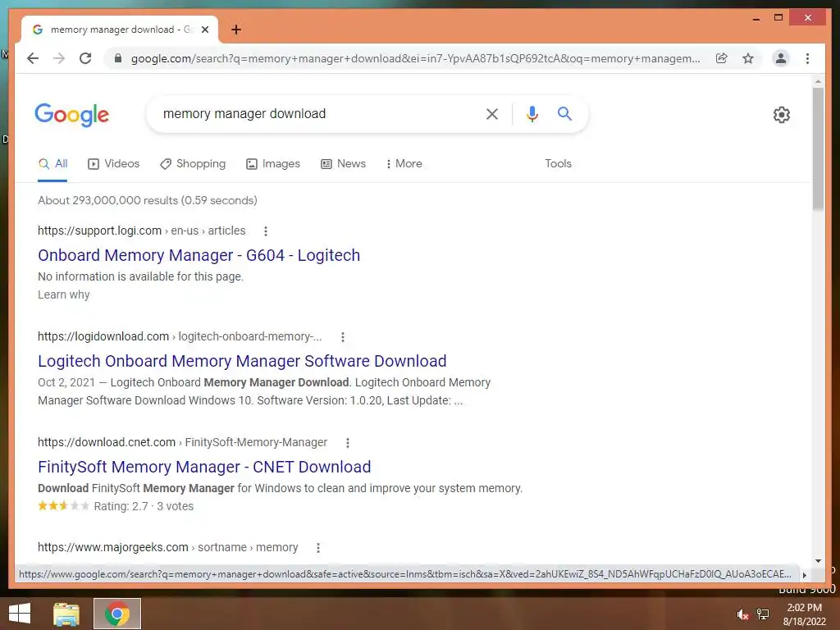Click the https://www.majorgeeks.com breadcrumb URL
This screenshot has width=840, height=630.
[x=113, y=547]
